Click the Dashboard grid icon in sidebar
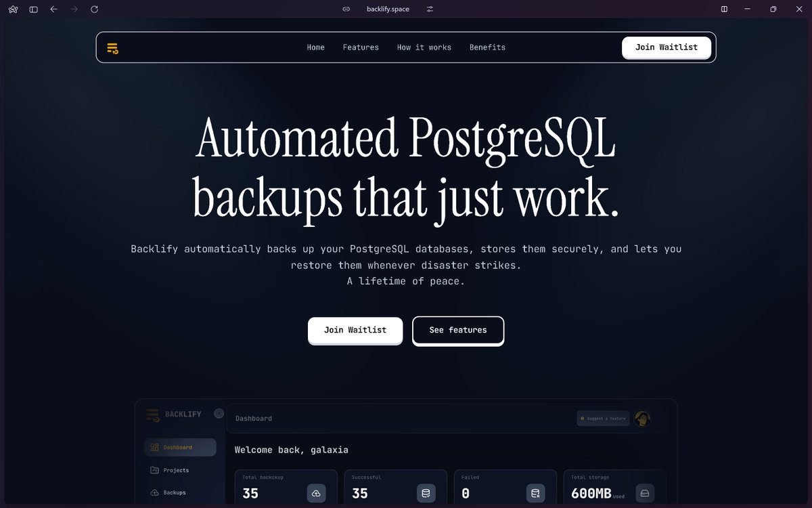The width and height of the screenshot is (812, 508). (x=154, y=447)
